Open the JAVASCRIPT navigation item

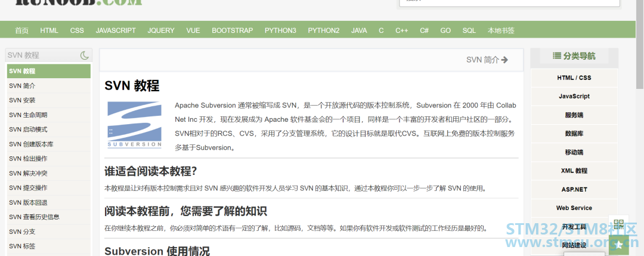click(116, 30)
